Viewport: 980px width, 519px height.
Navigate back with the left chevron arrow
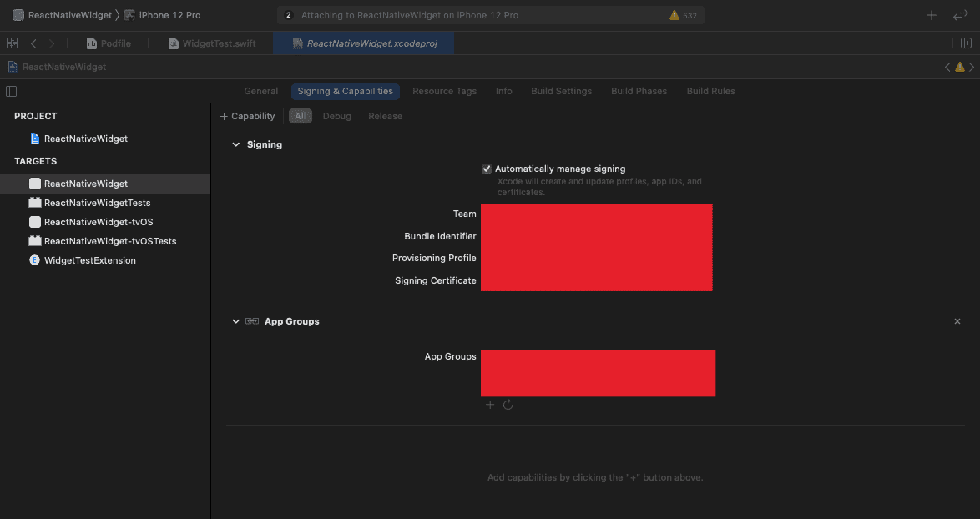coord(33,43)
